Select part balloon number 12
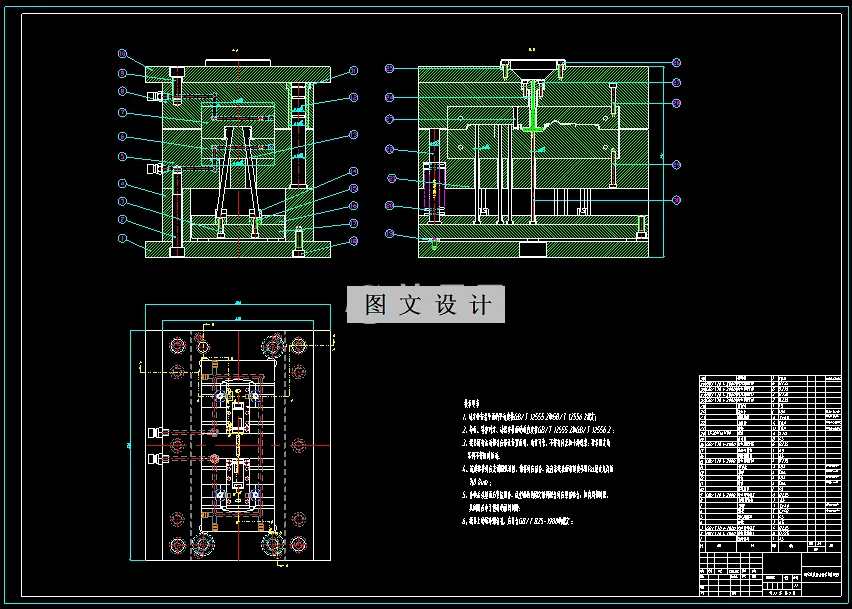This screenshot has width=852, height=609. [353, 97]
